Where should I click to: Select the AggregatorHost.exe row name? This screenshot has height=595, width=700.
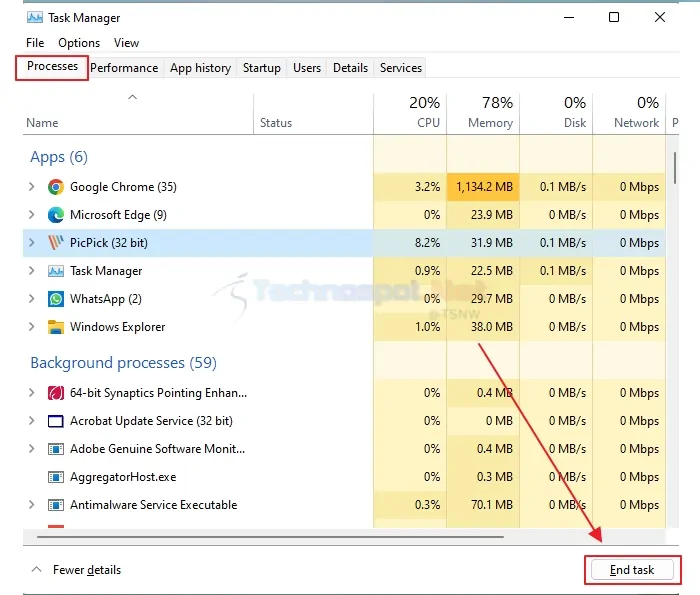click(x=123, y=477)
